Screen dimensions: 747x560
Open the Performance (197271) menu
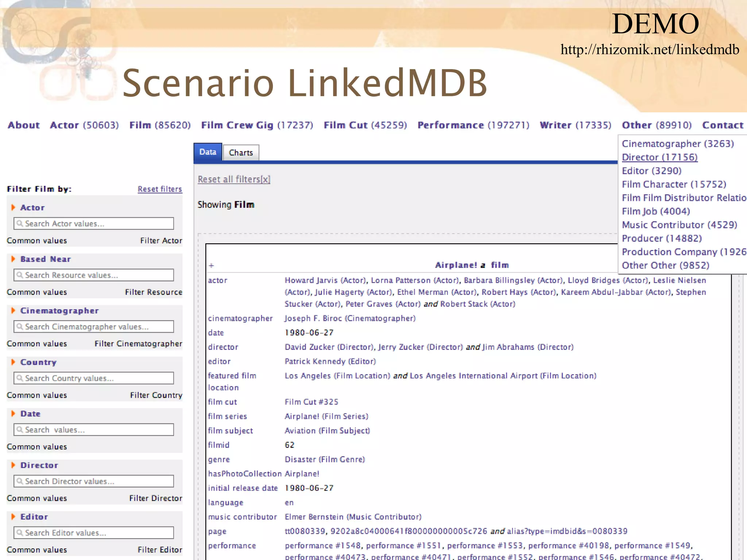point(473,125)
